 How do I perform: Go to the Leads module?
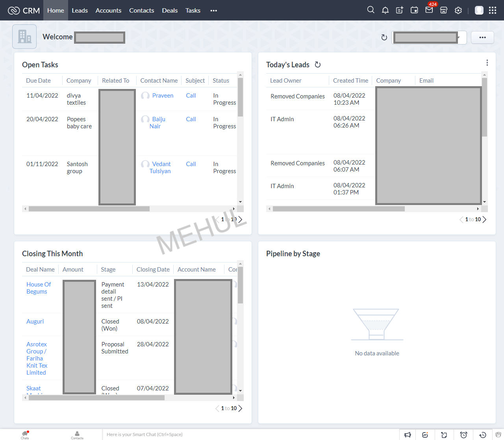point(80,11)
